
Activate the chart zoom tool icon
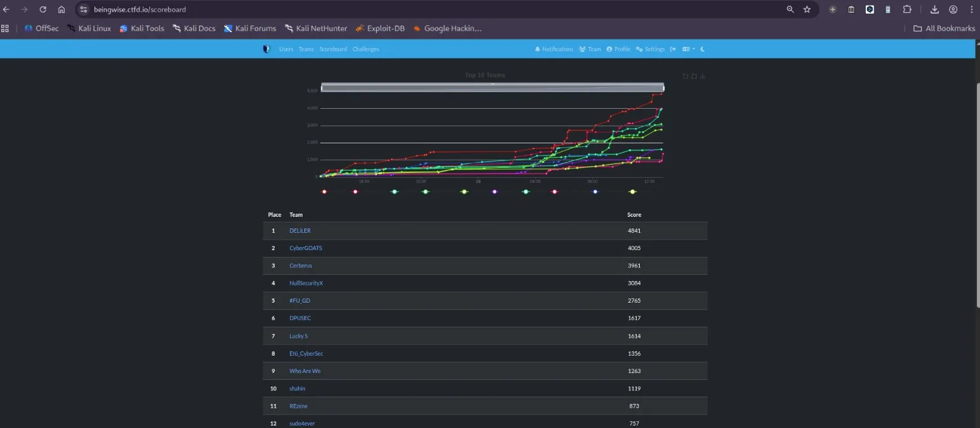click(x=685, y=76)
